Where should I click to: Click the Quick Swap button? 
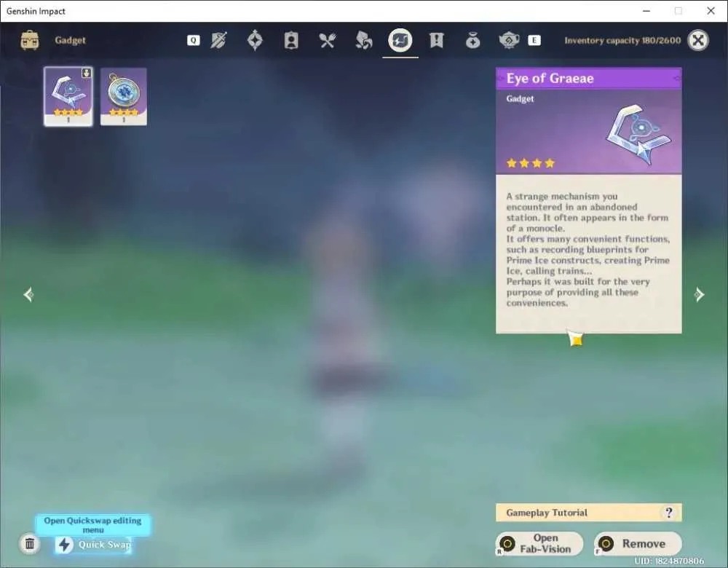(93, 545)
